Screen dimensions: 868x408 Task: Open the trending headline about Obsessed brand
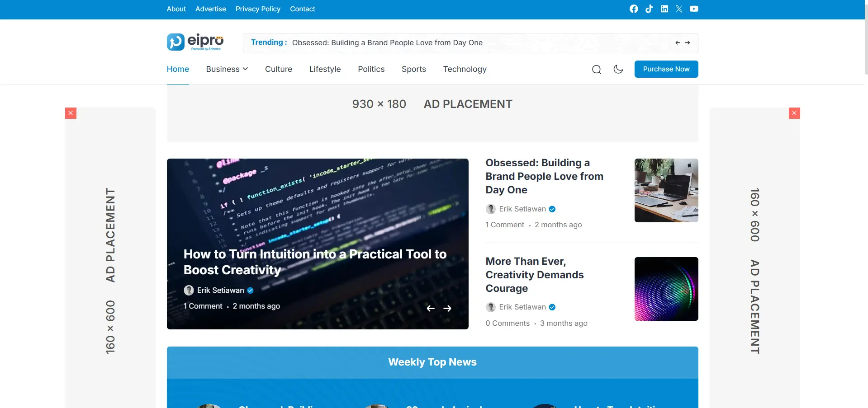(x=387, y=43)
